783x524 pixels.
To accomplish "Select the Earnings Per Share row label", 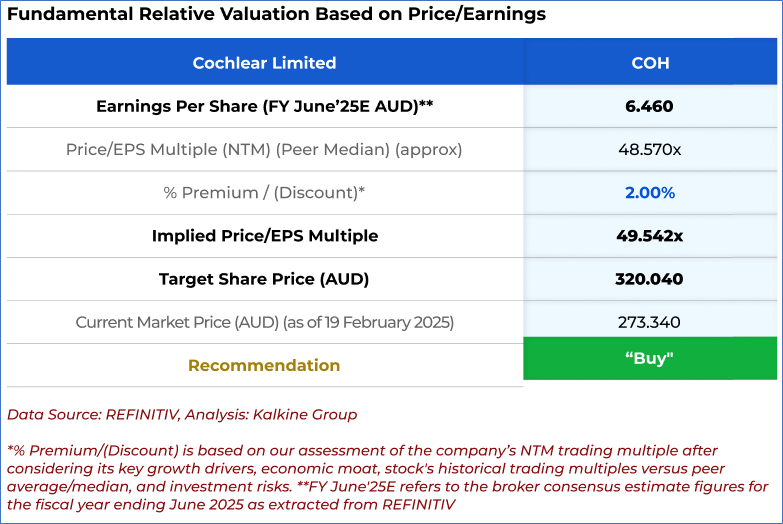I will 264,106.
